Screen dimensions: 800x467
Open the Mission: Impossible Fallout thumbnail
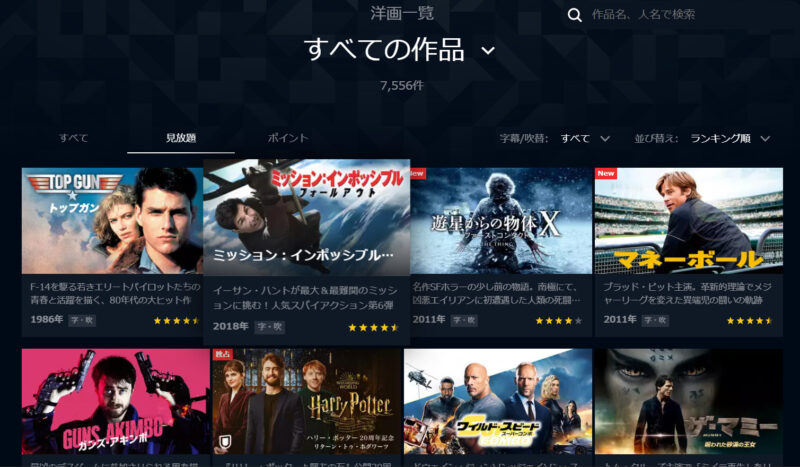coord(307,217)
